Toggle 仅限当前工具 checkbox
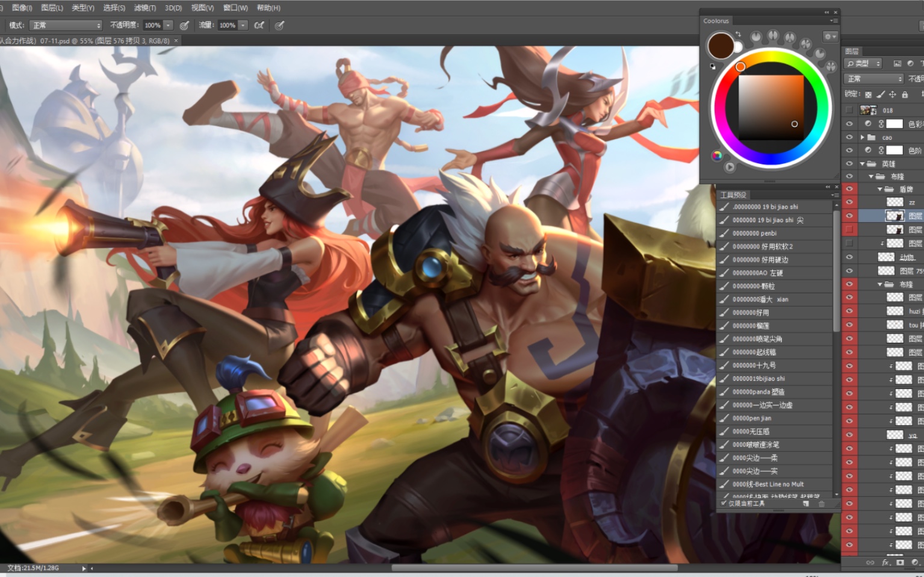Viewport: 924px width, 577px height. tap(724, 504)
